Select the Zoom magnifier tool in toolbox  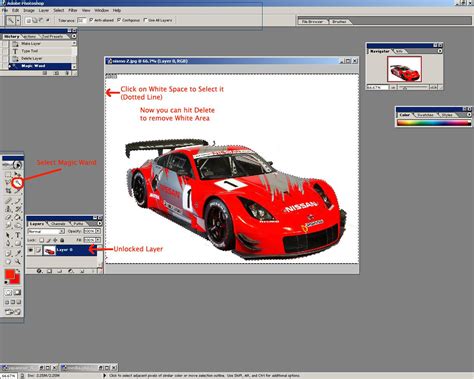(x=18, y=262)
